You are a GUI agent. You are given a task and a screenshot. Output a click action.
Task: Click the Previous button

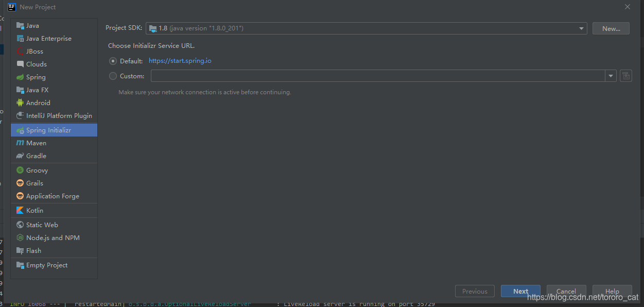pyautogui.click(x=475, y=291)
